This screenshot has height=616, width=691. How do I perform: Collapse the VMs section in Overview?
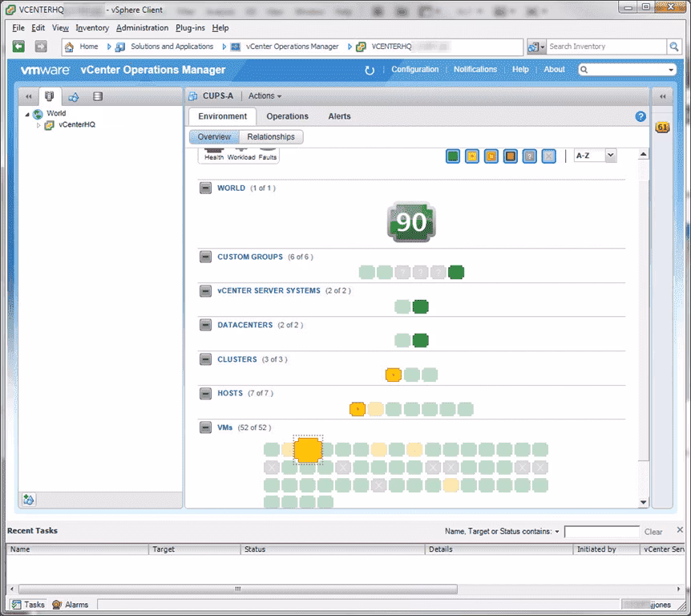[x=205, y=428]
